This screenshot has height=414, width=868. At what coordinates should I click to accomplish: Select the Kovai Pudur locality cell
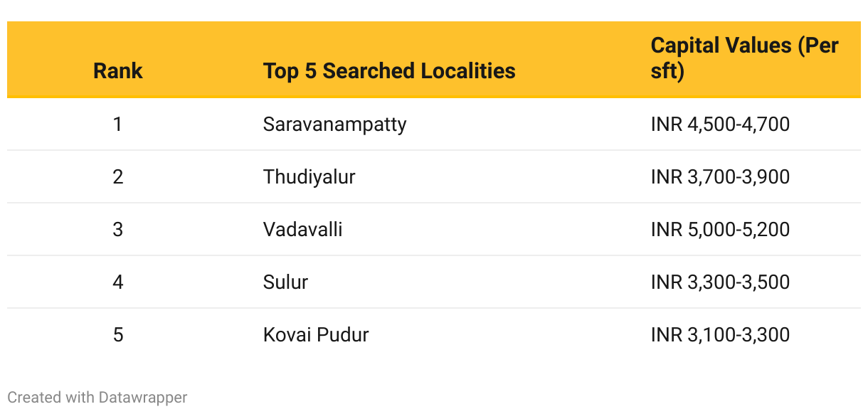click(x=316, y=334)
